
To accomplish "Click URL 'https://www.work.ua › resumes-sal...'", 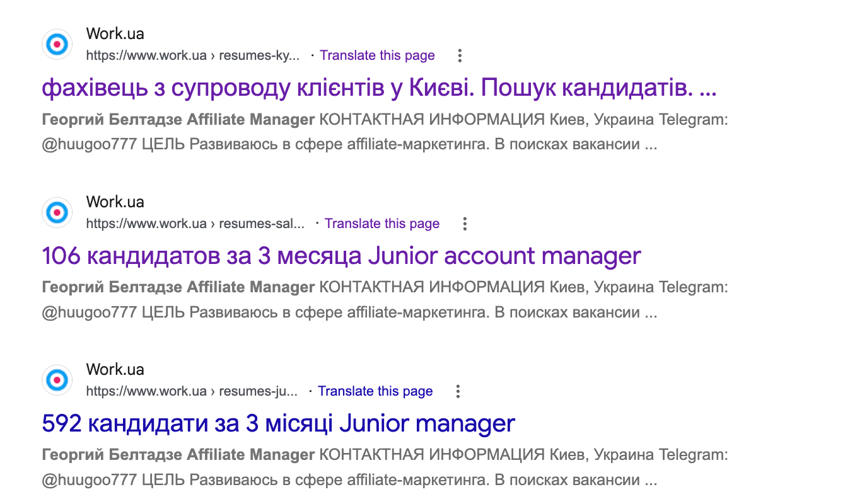I will pos(195,224).
